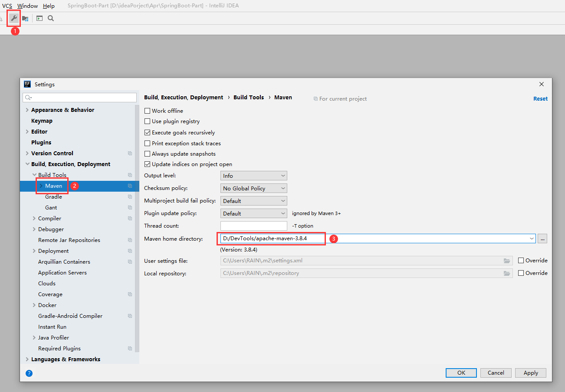Viewport: 565px width, 392px height.
Task: Open Multiproject build fail policy dropdown
Action: click(254, 201)
